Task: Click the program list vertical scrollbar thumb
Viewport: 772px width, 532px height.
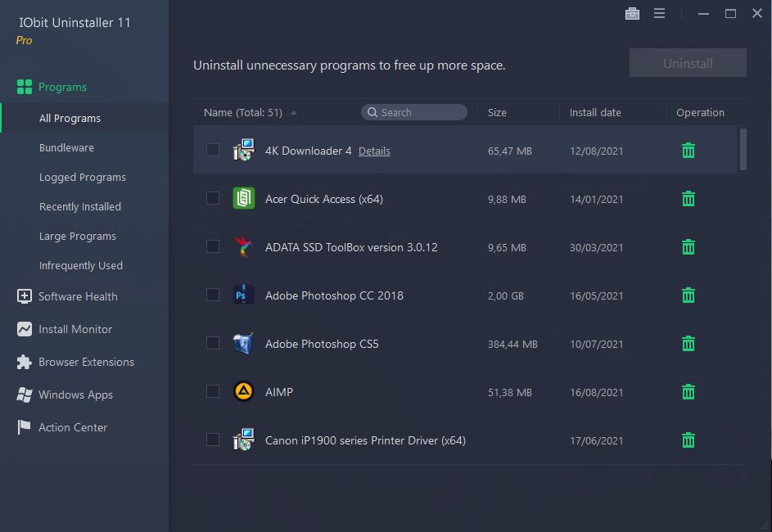Action: click(x=743, y=149)
